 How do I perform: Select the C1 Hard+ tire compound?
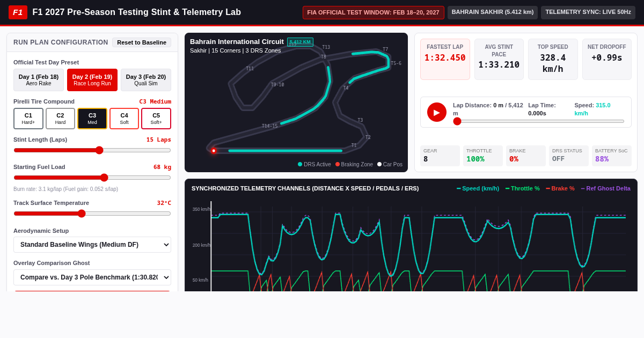[28, 119]
